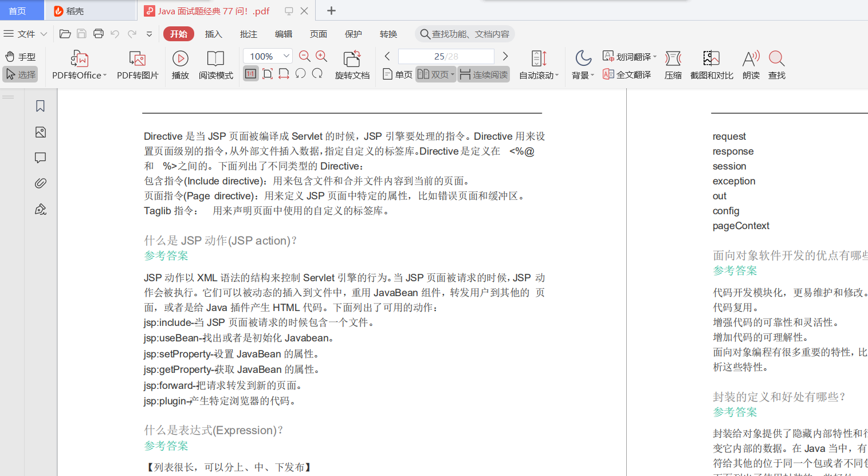This screenshot has width=868, height=476.
Task: Expand the arrow next to 文件
Action: click(44, 34)
